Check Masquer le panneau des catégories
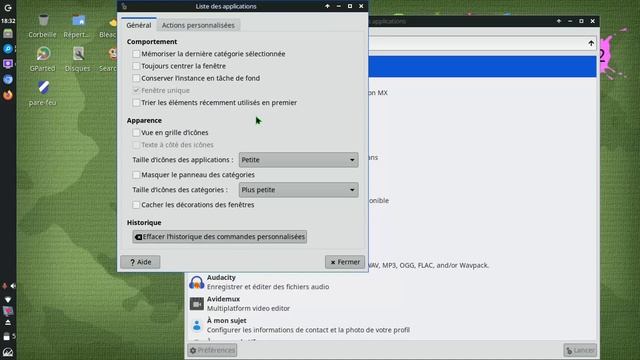640x360 pixels. point(136,175)
